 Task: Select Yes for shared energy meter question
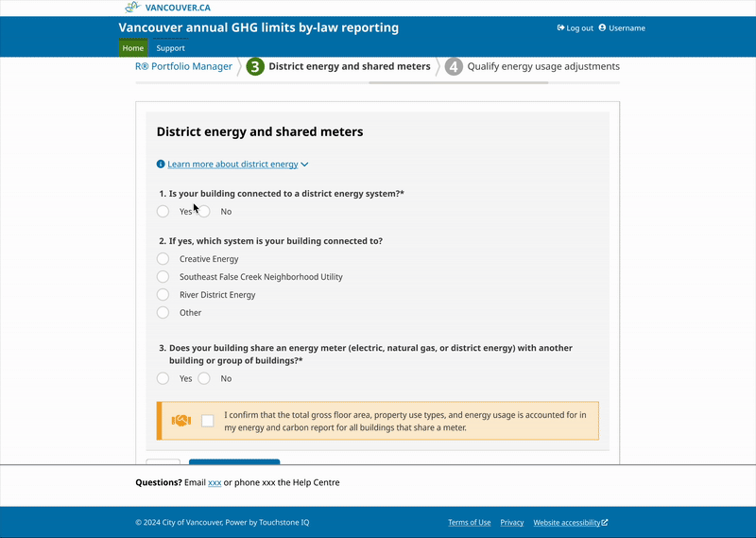click(x=163, y=378)
